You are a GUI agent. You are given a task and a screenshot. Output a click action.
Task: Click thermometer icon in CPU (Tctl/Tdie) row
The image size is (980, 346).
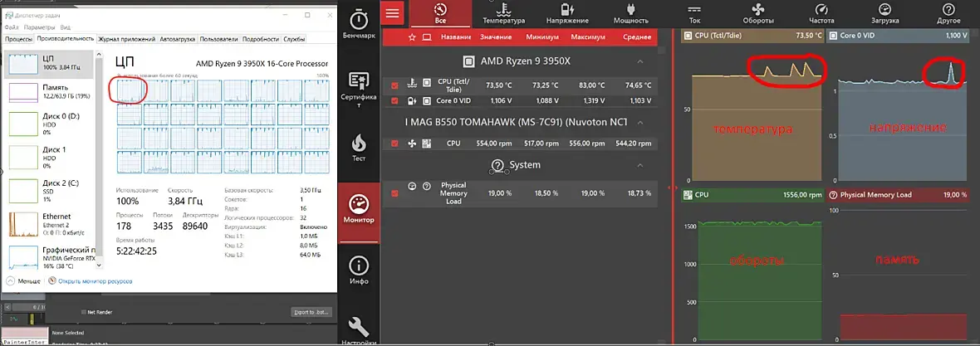click(411, 85)
